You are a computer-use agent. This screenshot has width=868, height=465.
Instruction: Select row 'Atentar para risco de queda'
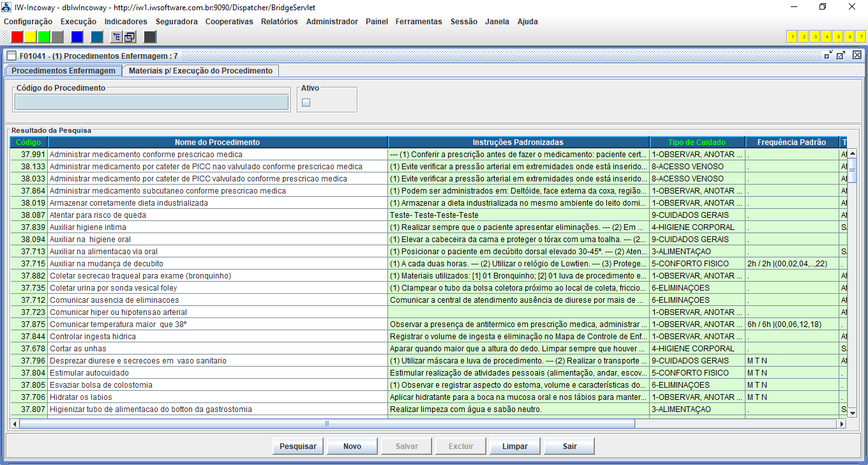click(x=428, y=215)
